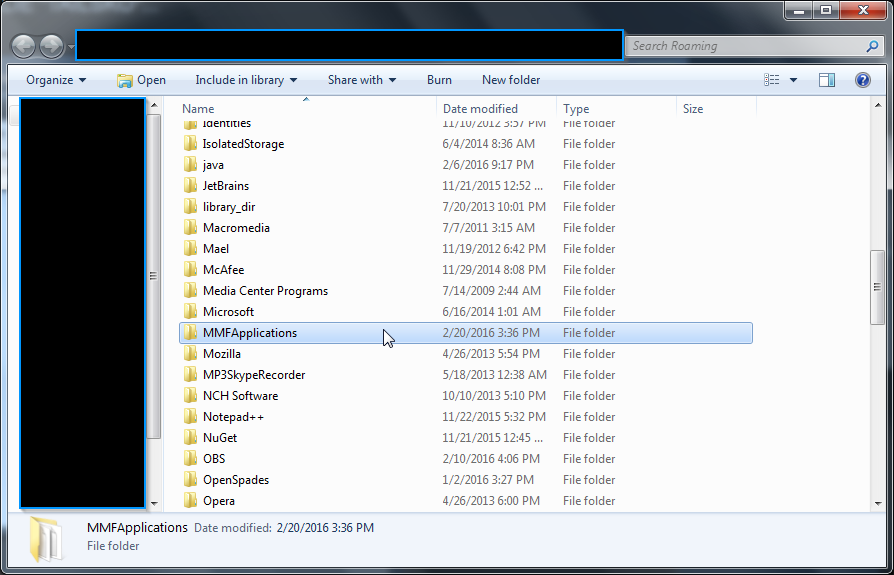This screenshot has width=894, height=575.
Task: Select the Opera folder icon
Action: pyautogui.click(x=190, y=500)
